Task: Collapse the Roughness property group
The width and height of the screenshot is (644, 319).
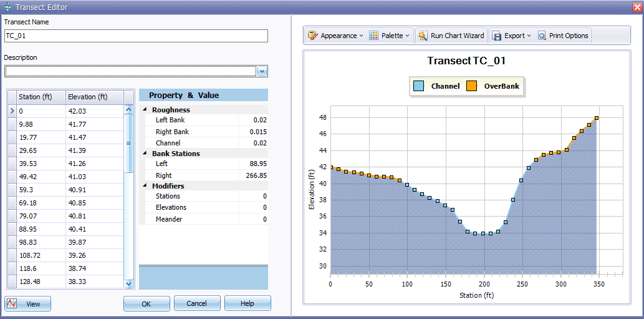Action: [x=146, y=110]
